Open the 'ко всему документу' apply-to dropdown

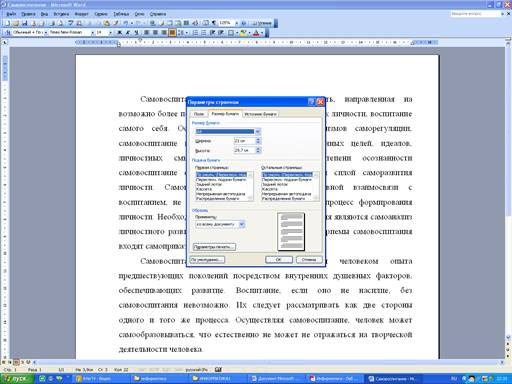(242, 224)
